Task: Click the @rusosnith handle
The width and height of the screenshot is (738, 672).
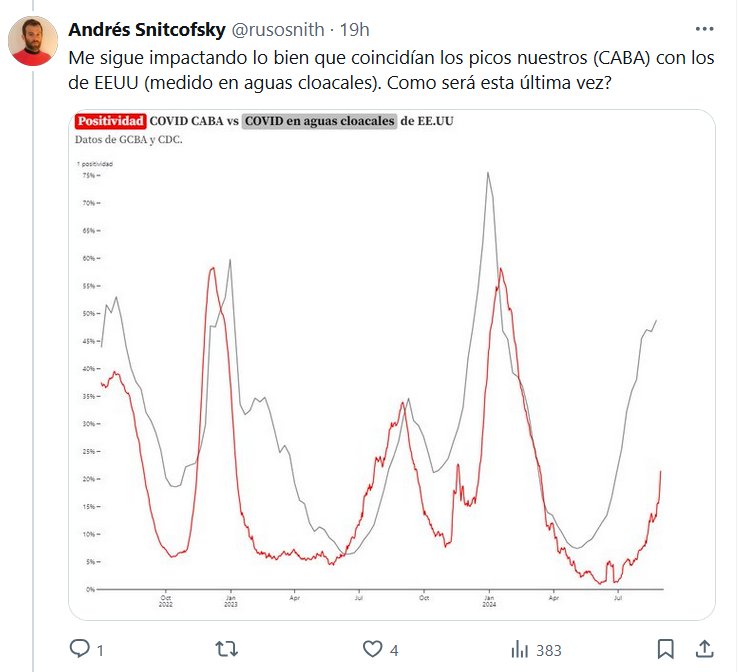Action: click(279, 29)
